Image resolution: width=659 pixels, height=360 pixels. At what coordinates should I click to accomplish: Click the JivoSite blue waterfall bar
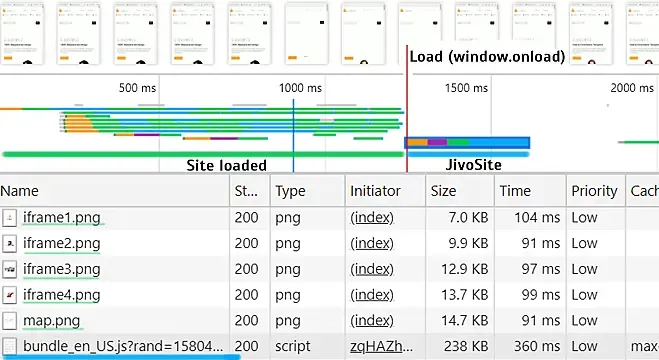pos(467,143)
